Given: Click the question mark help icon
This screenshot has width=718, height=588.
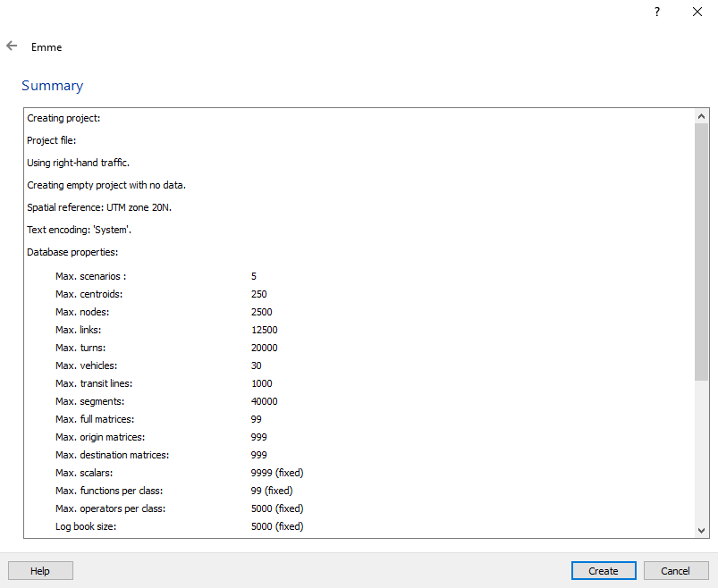Looking at the screenshot, I should coord(656,13).
